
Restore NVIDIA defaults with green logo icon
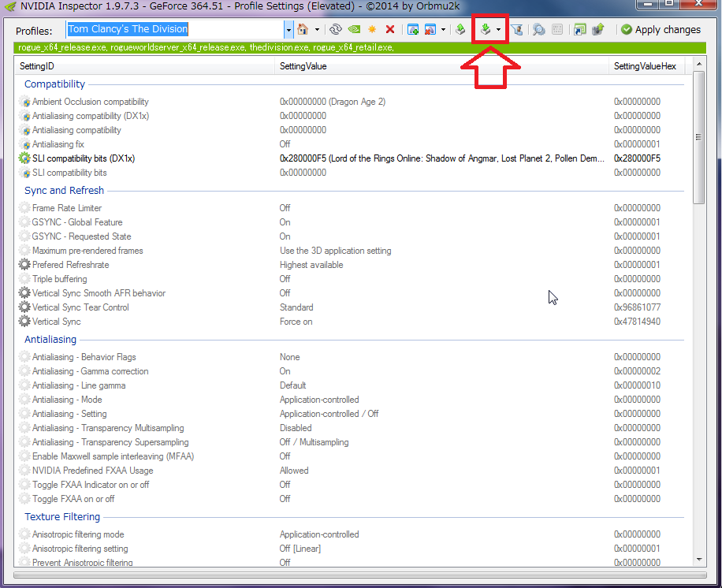point(354,30)
